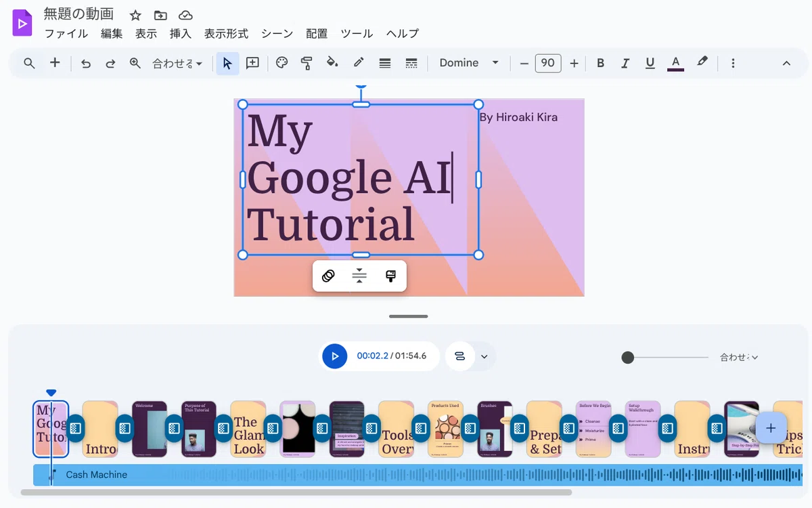Toggle italic formatting
Image resolution: width=812 pixels, height=508 pixels.
(x=625, y=63)
